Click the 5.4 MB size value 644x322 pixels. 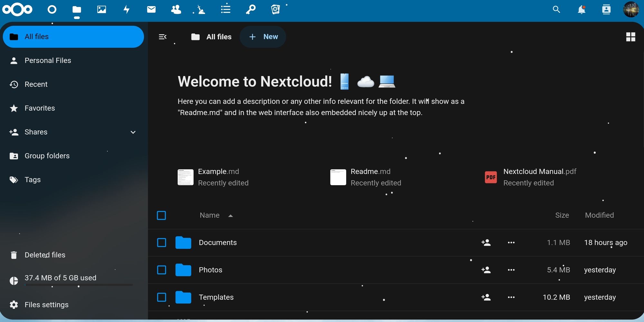[x=558, y=270]
